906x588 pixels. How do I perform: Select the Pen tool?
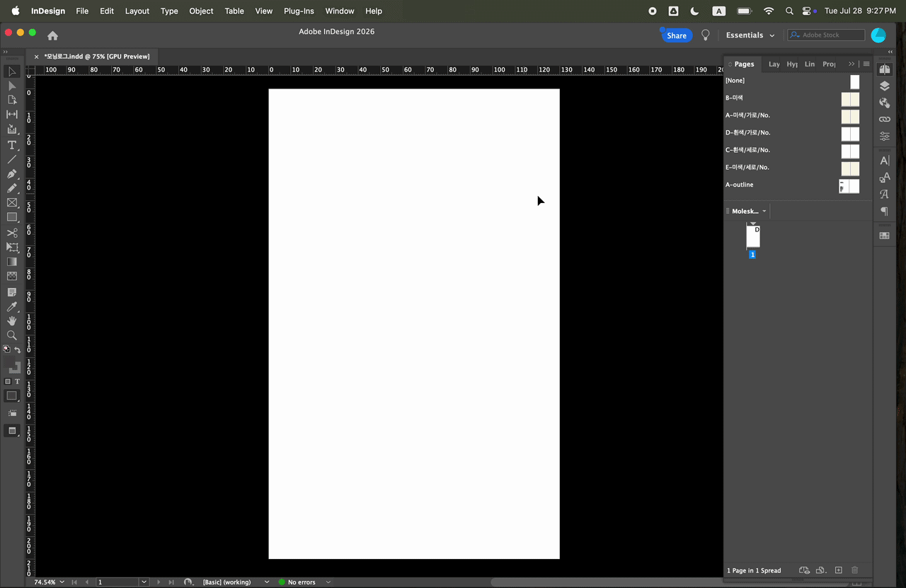[12, 174]
